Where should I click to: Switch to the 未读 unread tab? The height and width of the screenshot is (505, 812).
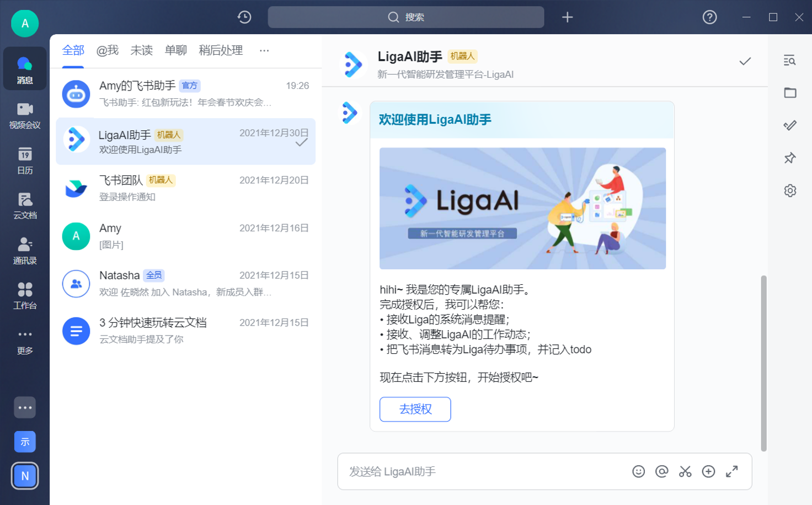tap(142, 50)
